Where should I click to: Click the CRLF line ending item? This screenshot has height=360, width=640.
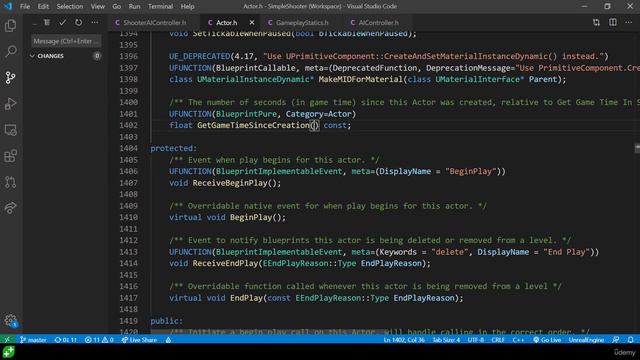498,340
